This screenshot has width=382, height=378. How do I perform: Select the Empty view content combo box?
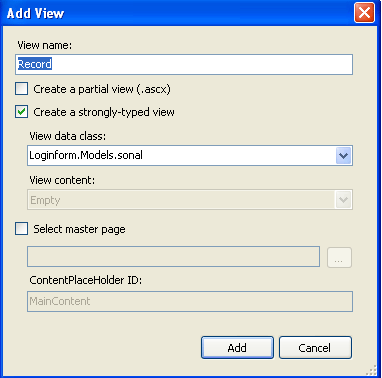[190, 200]
